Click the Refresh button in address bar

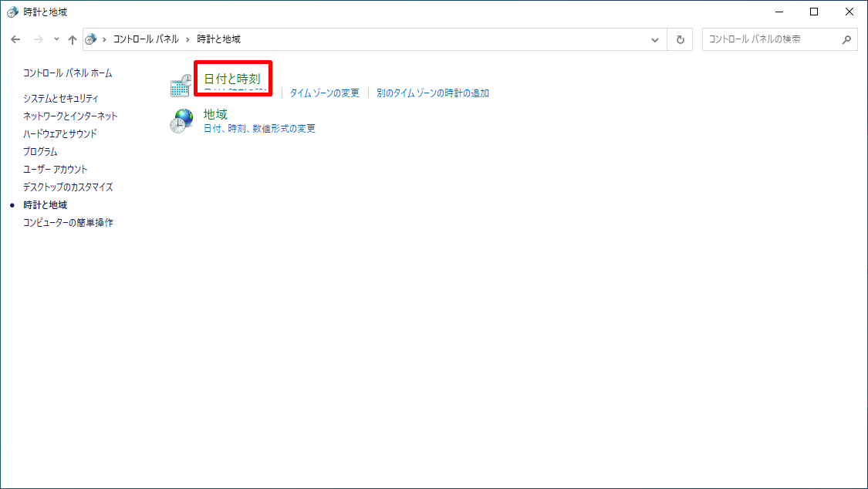tap(680, 39)
